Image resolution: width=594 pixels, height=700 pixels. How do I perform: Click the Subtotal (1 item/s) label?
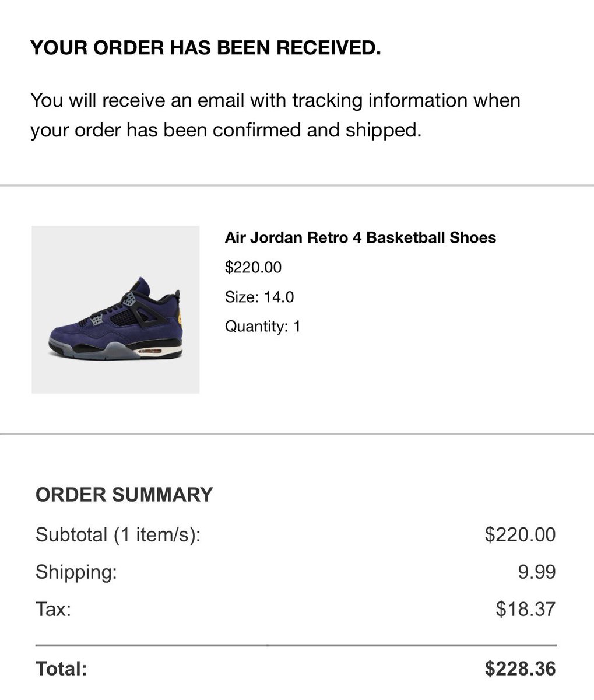(118, 534)
